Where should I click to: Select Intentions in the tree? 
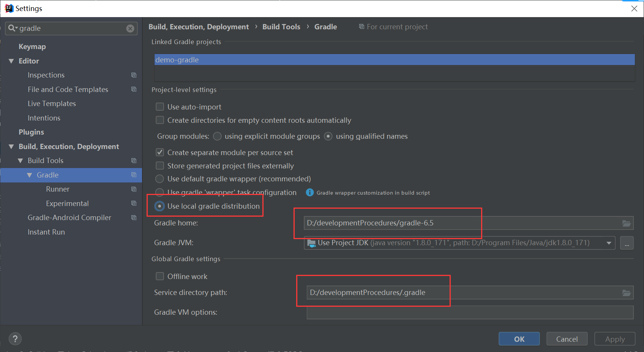pyautogui.click(x=44, y=118)
